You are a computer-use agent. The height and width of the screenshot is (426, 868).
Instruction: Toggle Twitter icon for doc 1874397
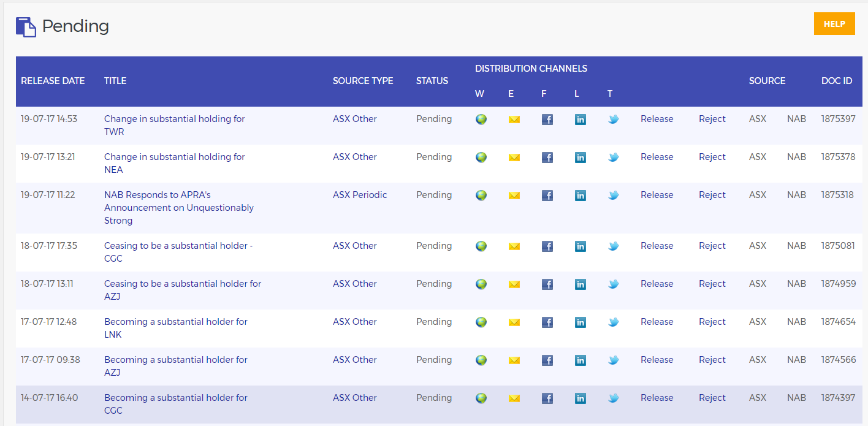pos(614,398)
